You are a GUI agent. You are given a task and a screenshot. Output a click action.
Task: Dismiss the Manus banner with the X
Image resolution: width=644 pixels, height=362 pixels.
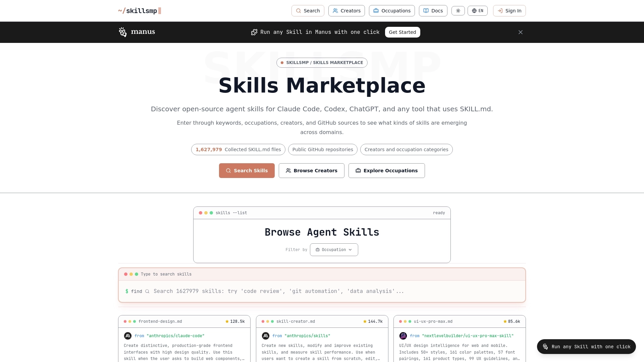click(x=521, y=32)
